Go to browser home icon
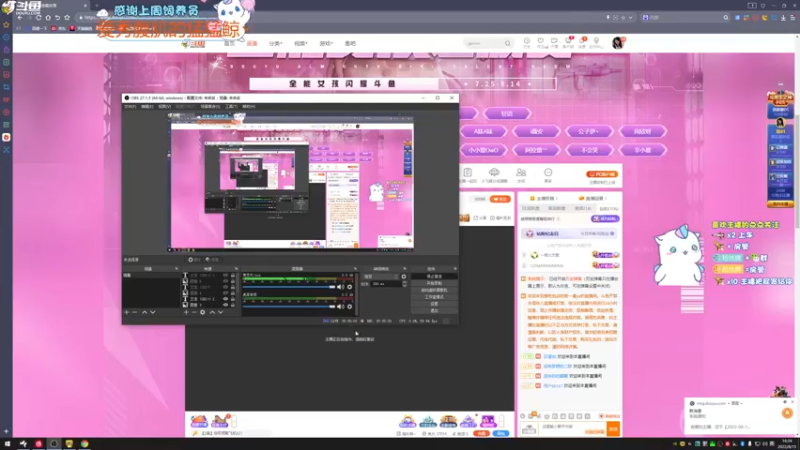The image size is (800, 450). 48,17
